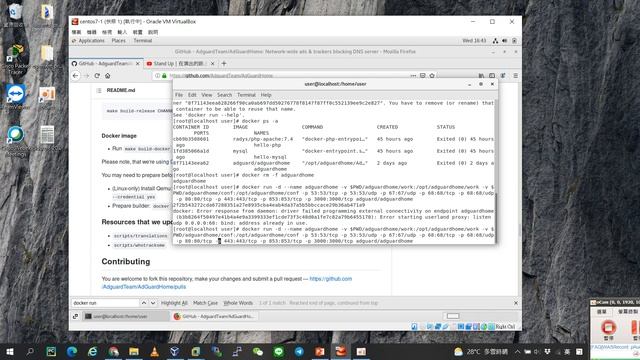Launch Internet Explorer from taskbar

pos(93,351)
